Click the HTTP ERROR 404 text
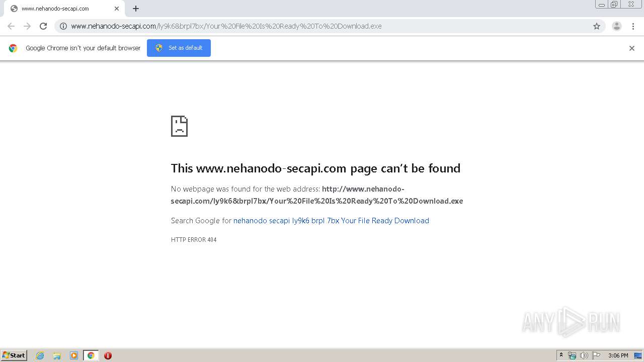This screenshot has width=644, height=362. (194, 240)
